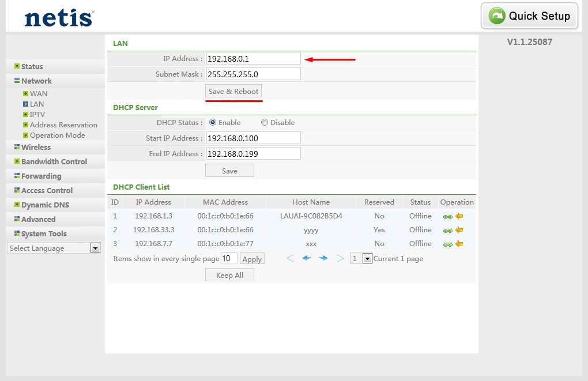588x381 pixels.
Task: Select the DHCP Status Disable radio button
Action: click(265, 123)
